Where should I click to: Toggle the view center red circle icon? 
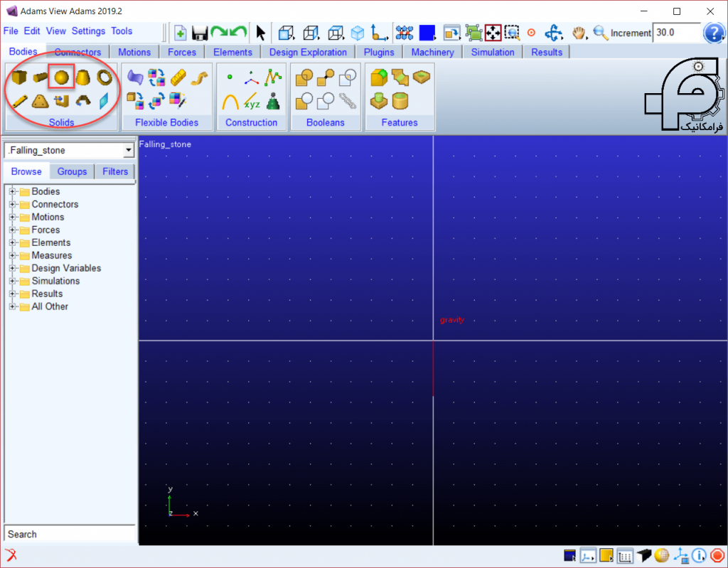pos(532,33)
